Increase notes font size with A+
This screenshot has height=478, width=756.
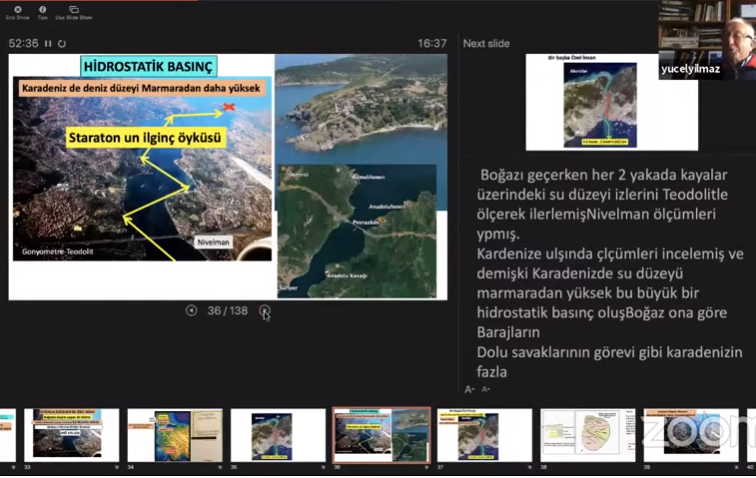[469, 389]
